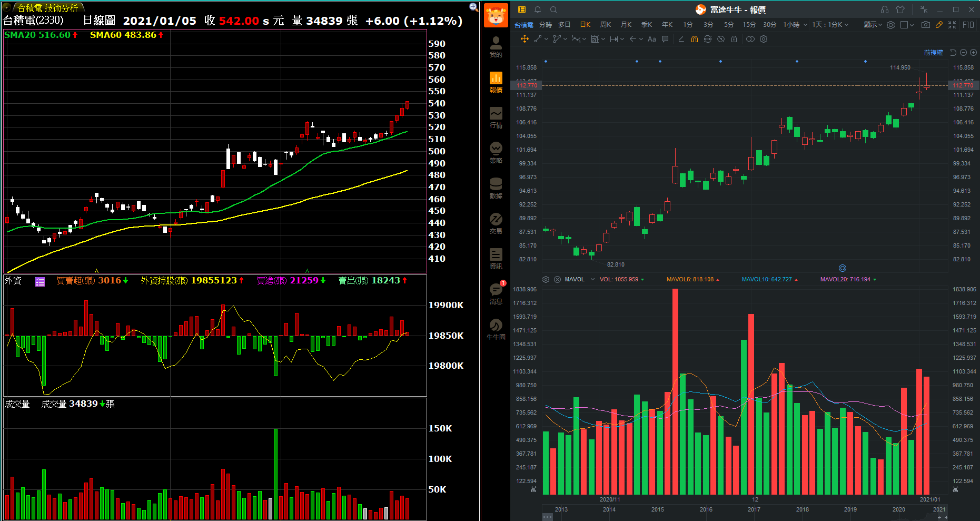Open the 報價 quotes sidebar item
980x521 pixels.
(x=496, y=82)
